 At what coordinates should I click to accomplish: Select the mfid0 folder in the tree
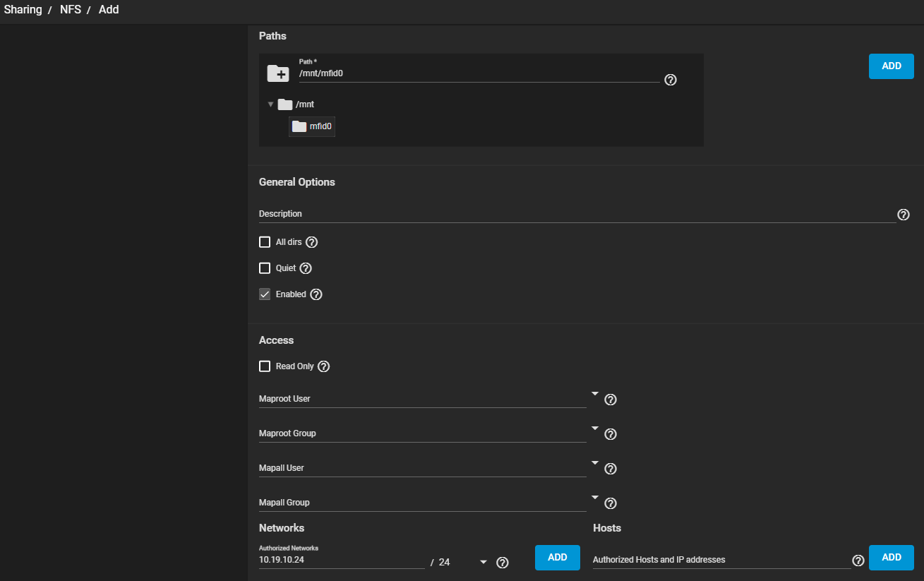pyautogui.click(x=312, y=126)
